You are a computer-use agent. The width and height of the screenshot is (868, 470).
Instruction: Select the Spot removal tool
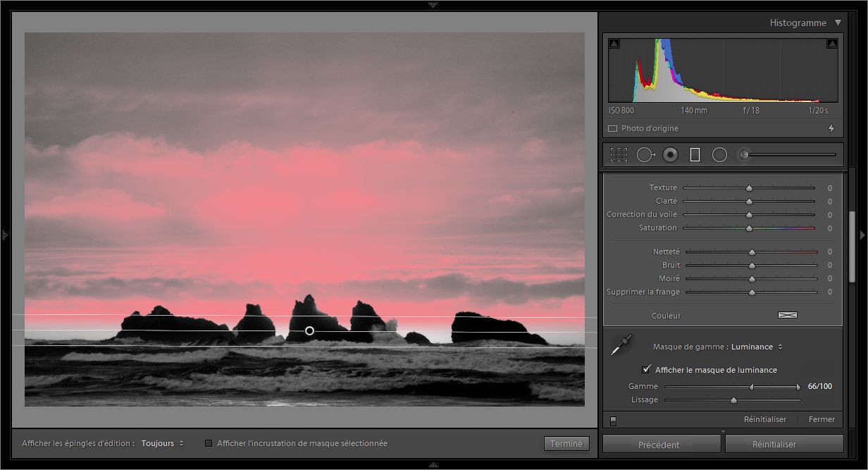point(645,154)
